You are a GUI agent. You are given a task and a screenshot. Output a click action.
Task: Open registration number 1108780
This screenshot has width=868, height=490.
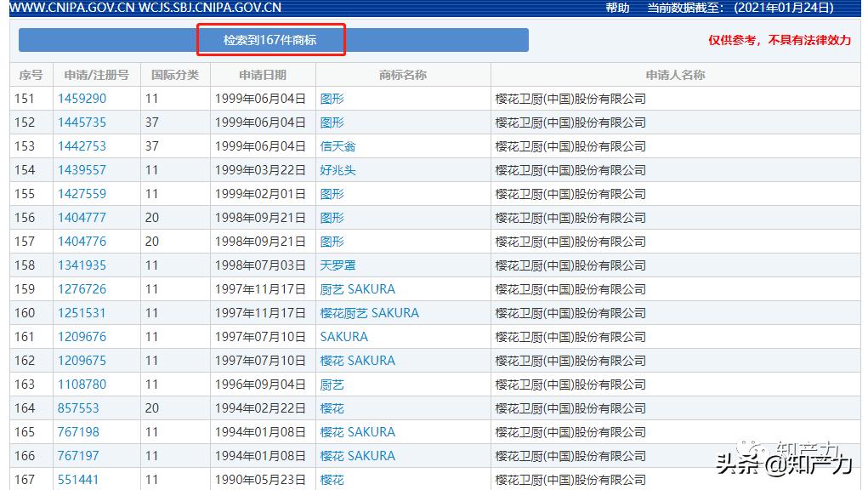tap(82, 385)
